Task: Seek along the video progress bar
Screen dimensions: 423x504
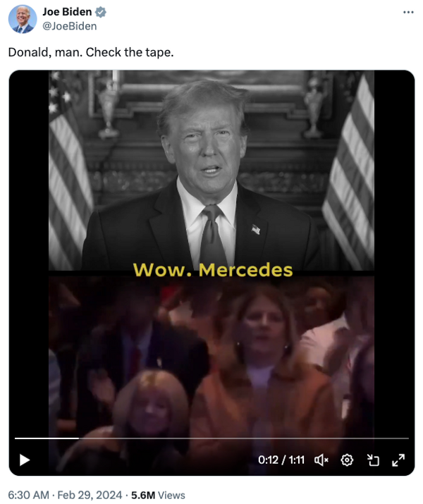Action: (211, 438)
